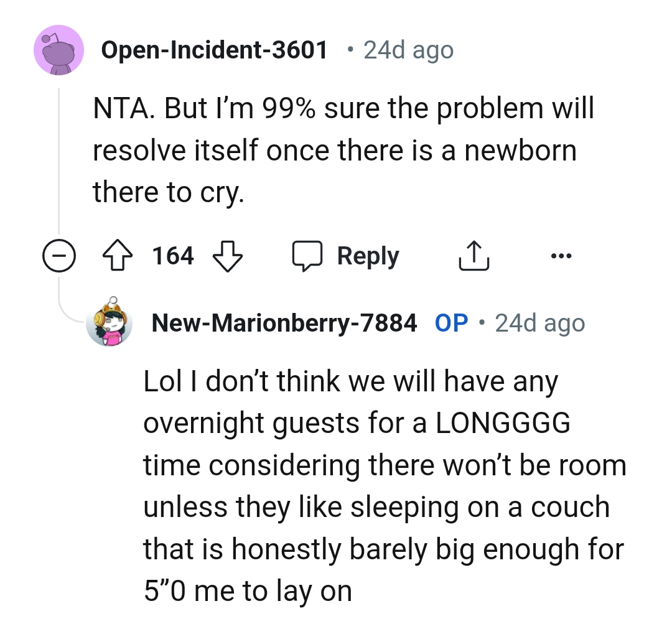
Task: Open Open-Incident-3601's purple avatar
Action: click(x=58, y=51)
